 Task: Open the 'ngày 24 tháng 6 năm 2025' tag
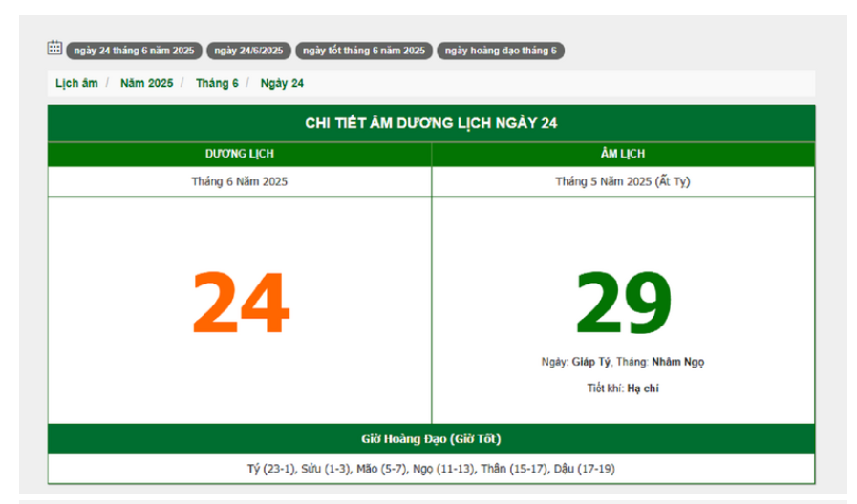[x=134, y=51]
